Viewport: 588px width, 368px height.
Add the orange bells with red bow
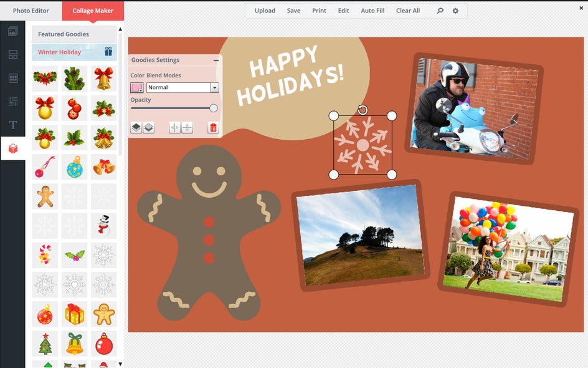pyautogui.click(x=103, y=167)
